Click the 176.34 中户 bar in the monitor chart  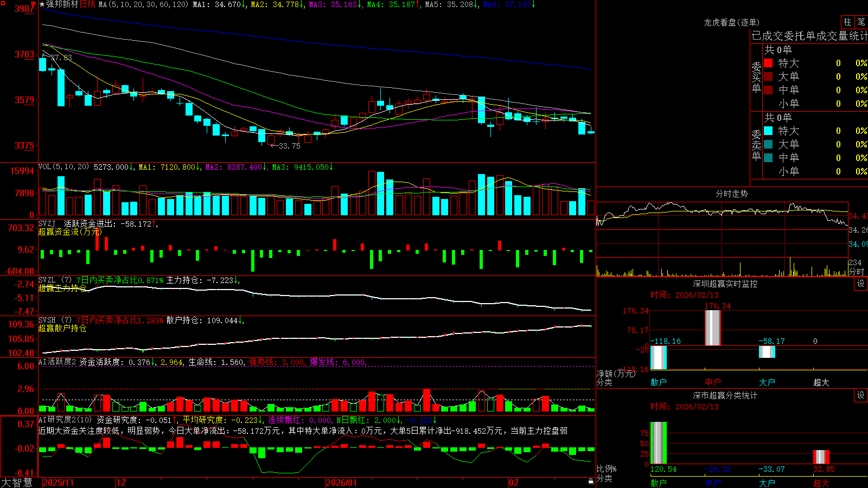(713, 328)
